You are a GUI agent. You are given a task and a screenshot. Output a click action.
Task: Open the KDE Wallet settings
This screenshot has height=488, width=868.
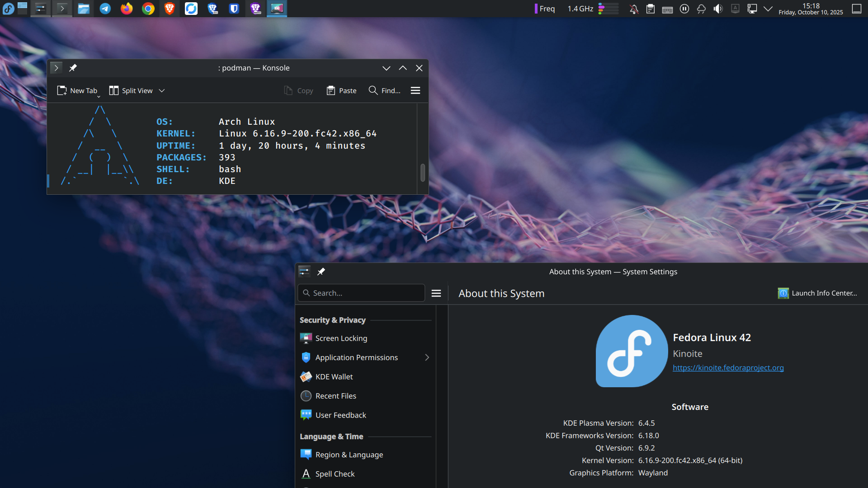334,377
